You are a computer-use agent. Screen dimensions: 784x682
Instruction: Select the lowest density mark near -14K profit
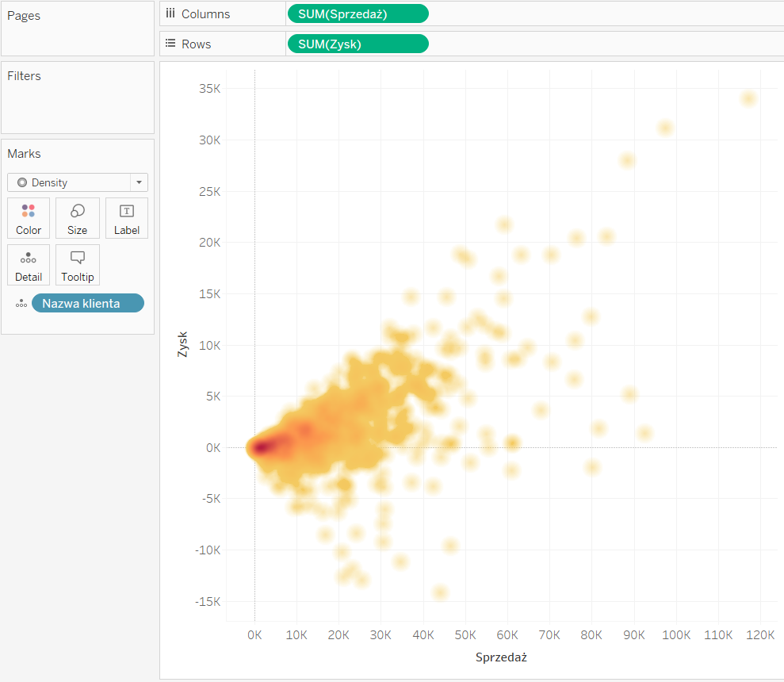point(440,592)
